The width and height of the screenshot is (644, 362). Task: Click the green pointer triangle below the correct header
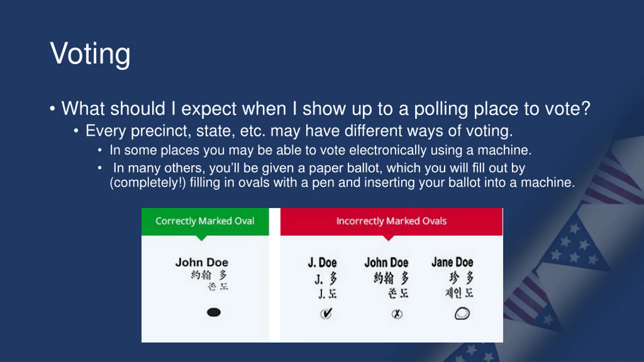(201, 238)
